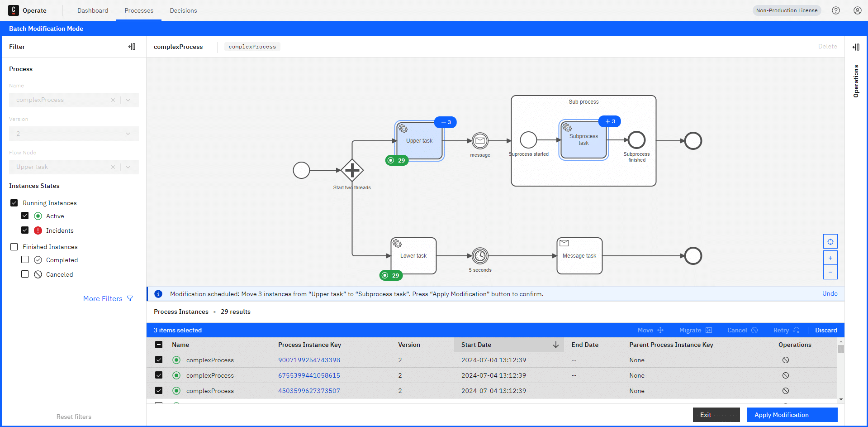Zoom in on the process diagram
Image resolution: width=868 pixels, height=427 pixels.
tap(830, 258)
